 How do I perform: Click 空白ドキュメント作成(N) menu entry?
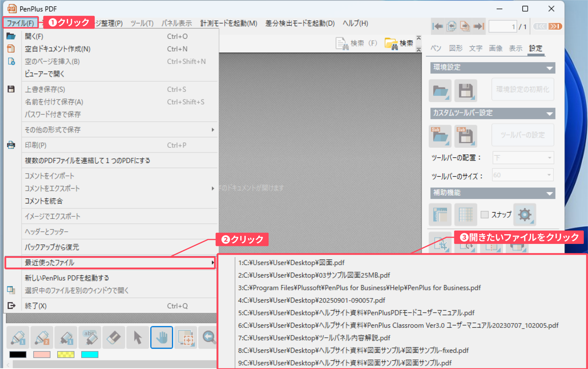pyautogui.click(x=58, y=49)
